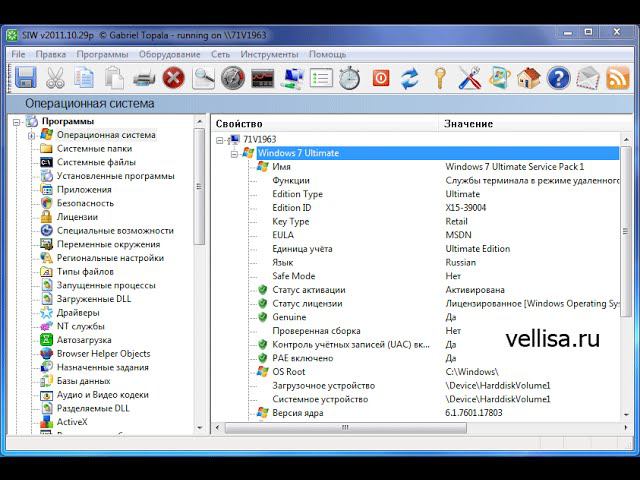The width and height of the screenshot is (640, 480).
Task: Click the blue question mark help icon
Action: [558, 78]
